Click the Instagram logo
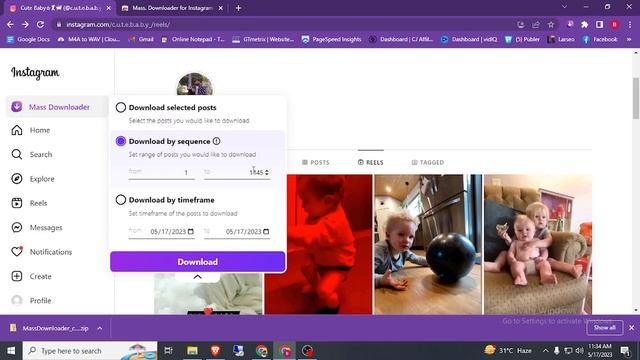The width and height of the screenshot is (640, 360). pos(35,73)
